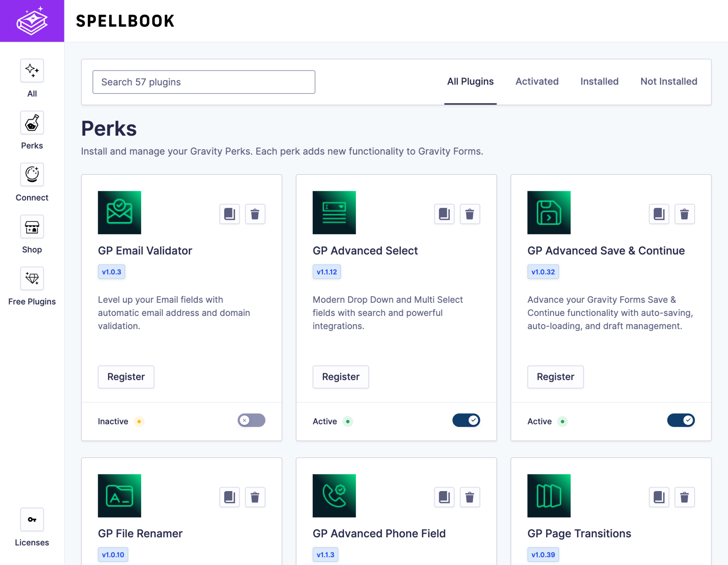Delete GP Email Validator using trash icon
Image resolution: width=728 pixels, height=565 pixels.
tap(255, 214)
